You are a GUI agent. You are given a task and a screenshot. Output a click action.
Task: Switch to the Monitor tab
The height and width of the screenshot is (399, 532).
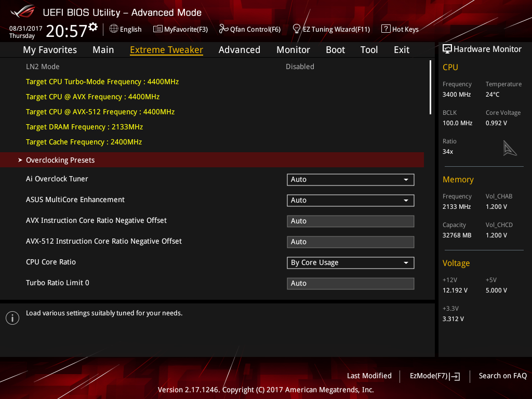293,50
